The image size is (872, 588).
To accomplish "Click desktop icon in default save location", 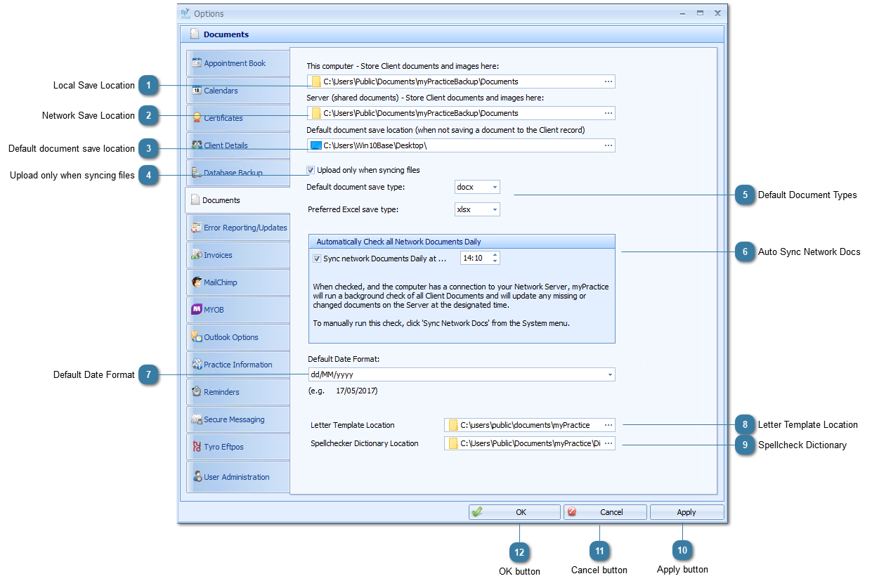I will point(316,145).
